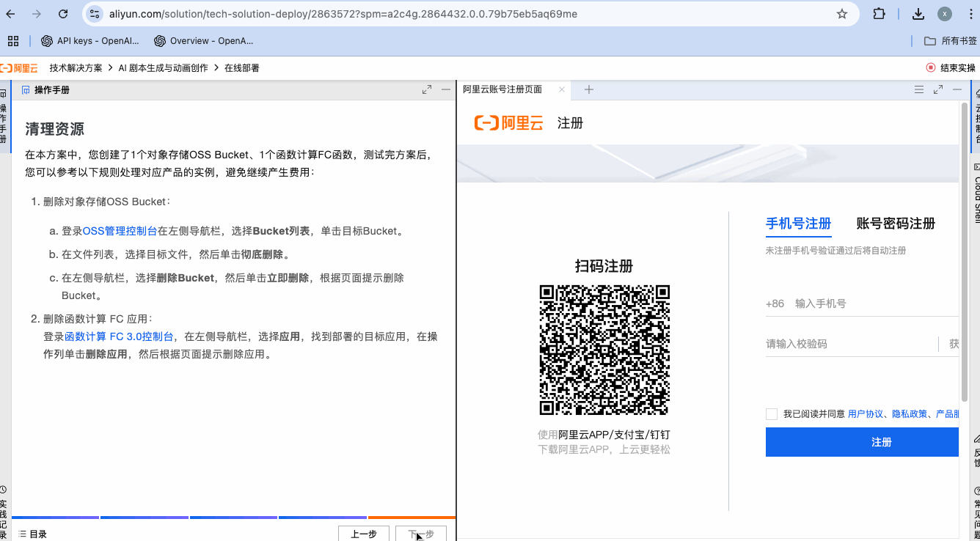Click the browser forward arrow

pos(37,14)
